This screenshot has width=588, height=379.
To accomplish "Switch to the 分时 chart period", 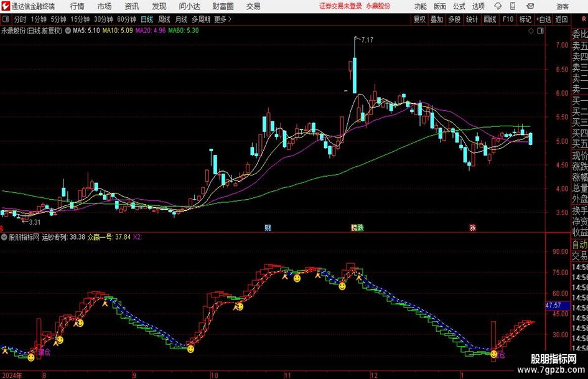I will click(21, 19).
